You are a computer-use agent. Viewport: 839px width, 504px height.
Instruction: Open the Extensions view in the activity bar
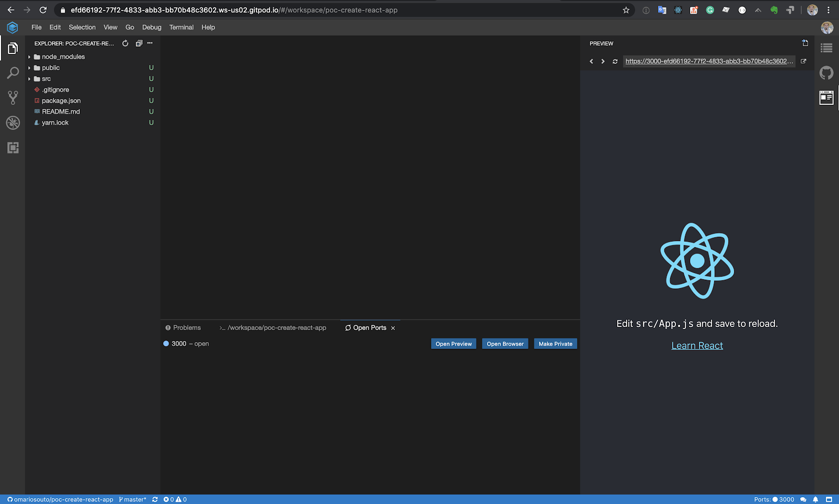pyautogui.click(x=13, y=148)
